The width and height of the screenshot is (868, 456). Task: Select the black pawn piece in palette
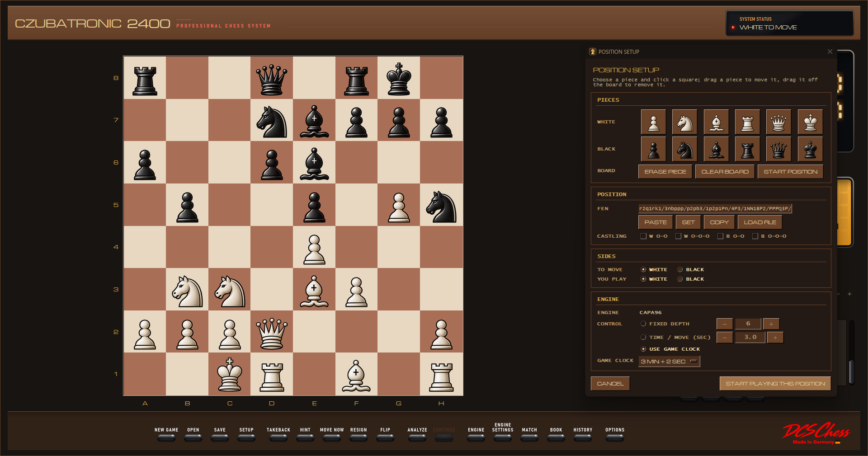[x=653, y=149]
